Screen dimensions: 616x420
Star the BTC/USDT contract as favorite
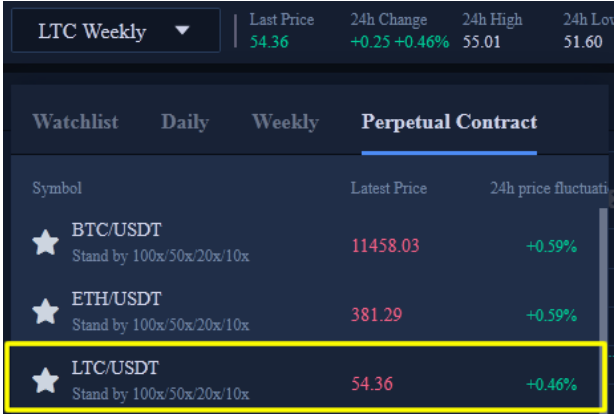tap(46, 242)
